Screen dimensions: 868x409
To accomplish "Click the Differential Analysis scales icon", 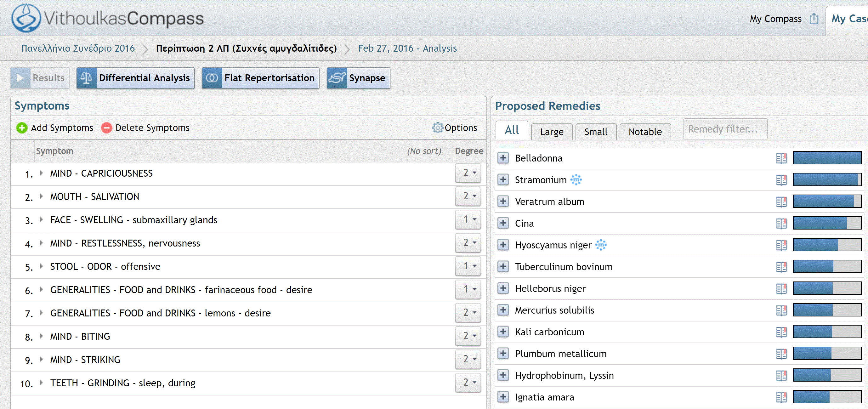I will click(x=87, y=78).
